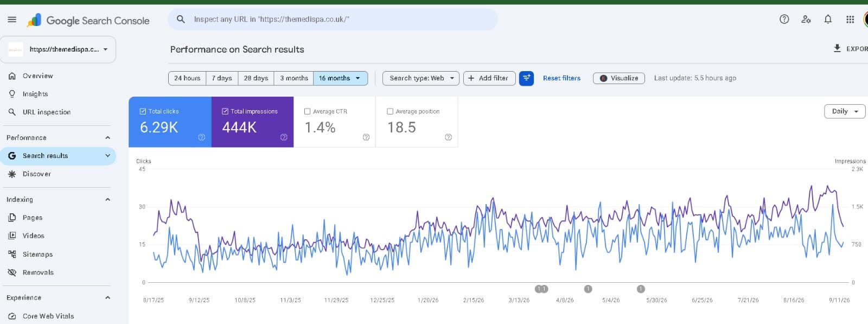Click the Removals eye-slash icon
Screen dimensions: 868x324
tap(12, 272)
